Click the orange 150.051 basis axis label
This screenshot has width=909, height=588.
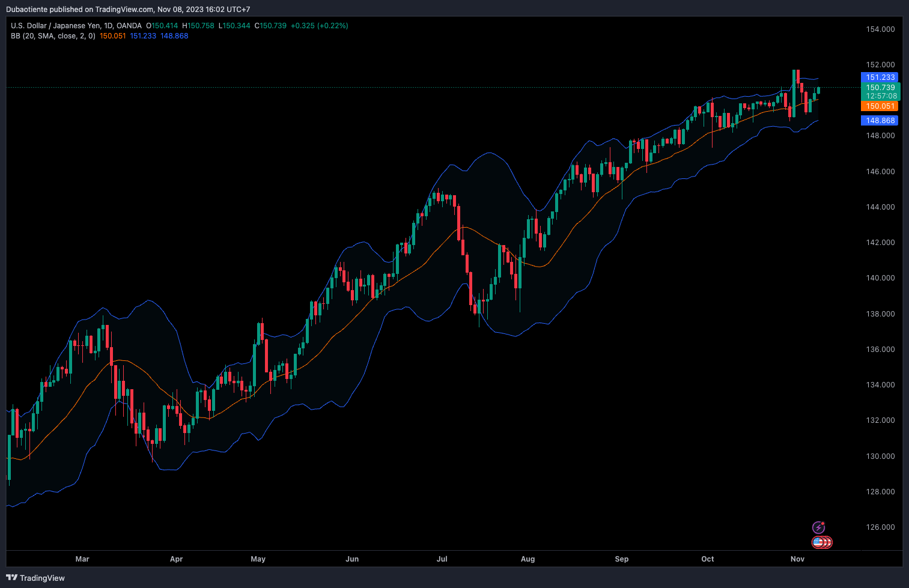pos(880,106)
